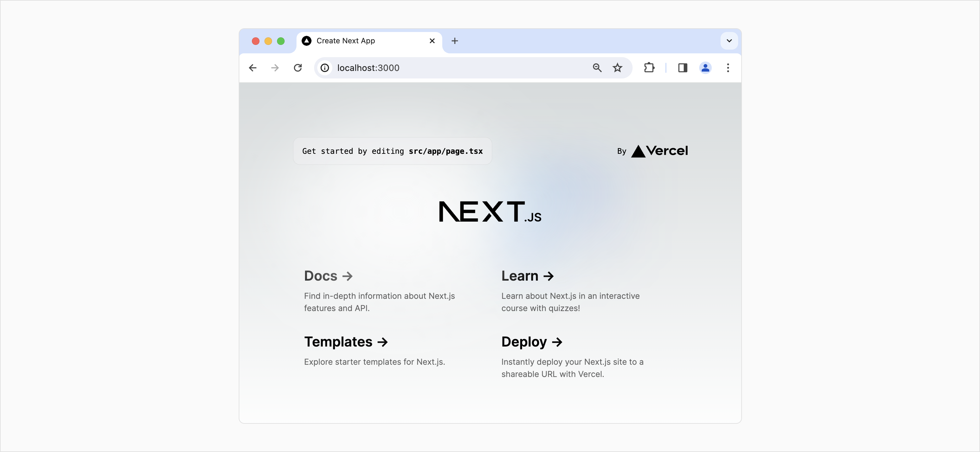This screenshot has height=452, width=980.
Task: Open the page info icon in address bar
Action: pyautogui.click(x=324, y=68)
